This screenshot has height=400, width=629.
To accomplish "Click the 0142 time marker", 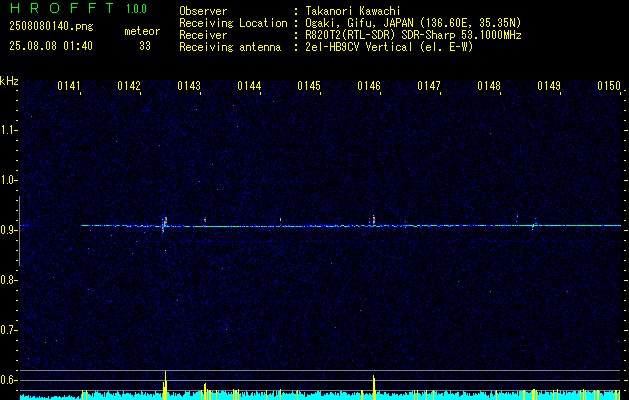I will [x=129, y=86].
